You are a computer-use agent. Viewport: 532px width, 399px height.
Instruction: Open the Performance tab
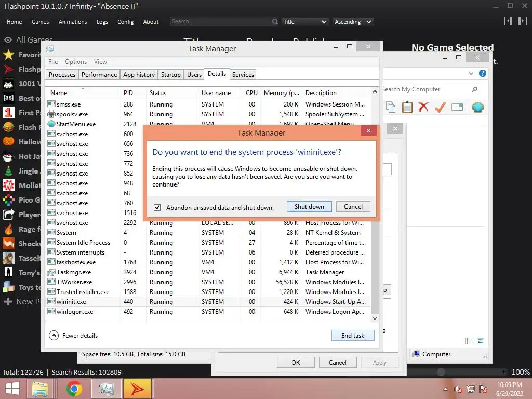pyautogui.click(x=99, y=75)
